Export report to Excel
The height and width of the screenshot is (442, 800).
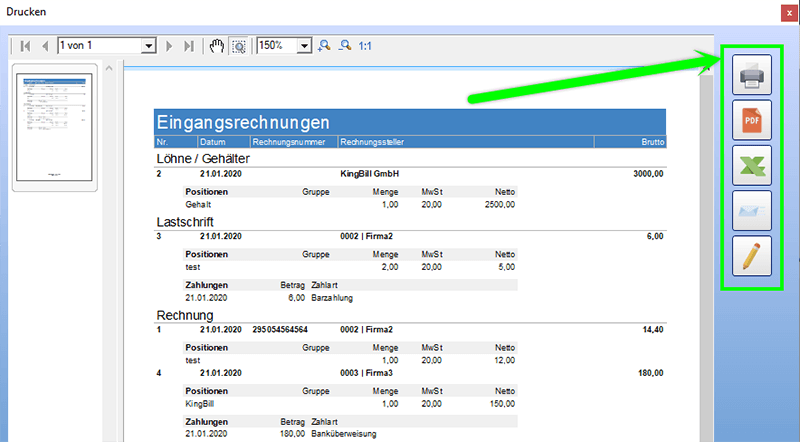tap(752, 165)
